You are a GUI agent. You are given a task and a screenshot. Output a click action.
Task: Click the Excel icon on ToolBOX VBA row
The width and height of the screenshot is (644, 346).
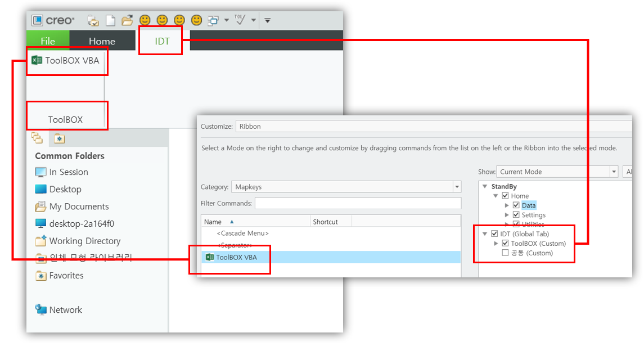coord(210,257)
